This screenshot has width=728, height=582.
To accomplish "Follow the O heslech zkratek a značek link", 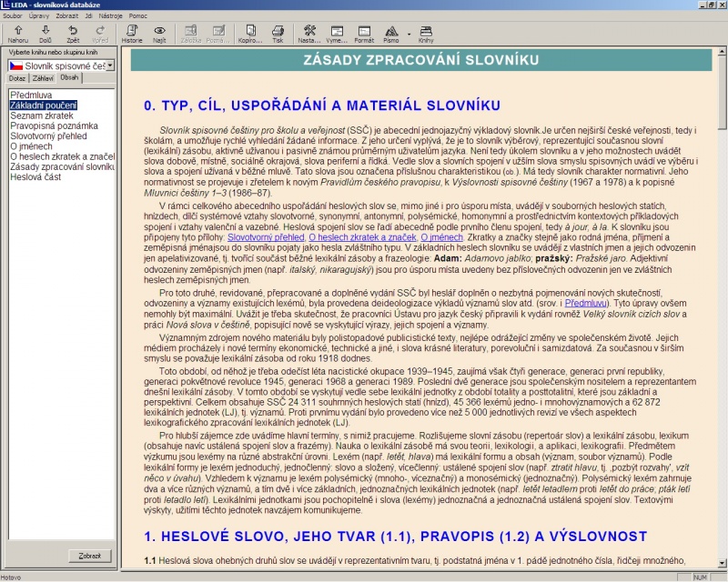I will click(x=362, y=237).
